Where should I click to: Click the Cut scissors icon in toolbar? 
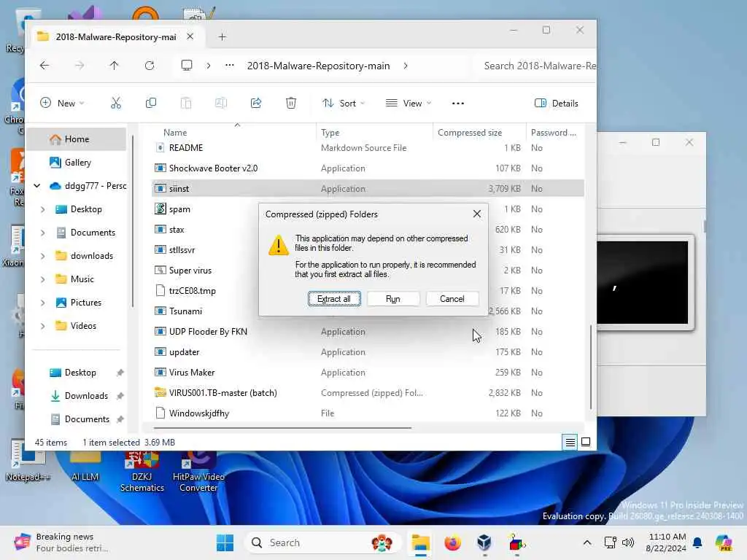[116, 103]
